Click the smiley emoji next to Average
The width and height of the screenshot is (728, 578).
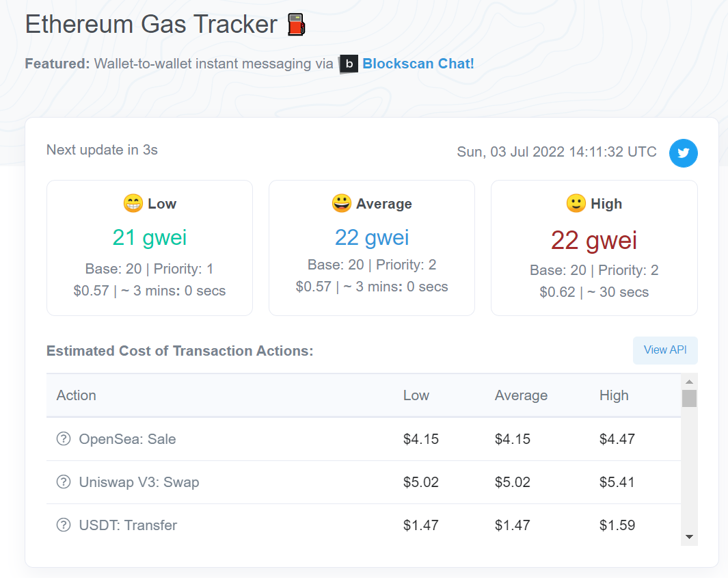tap(341, 203)
